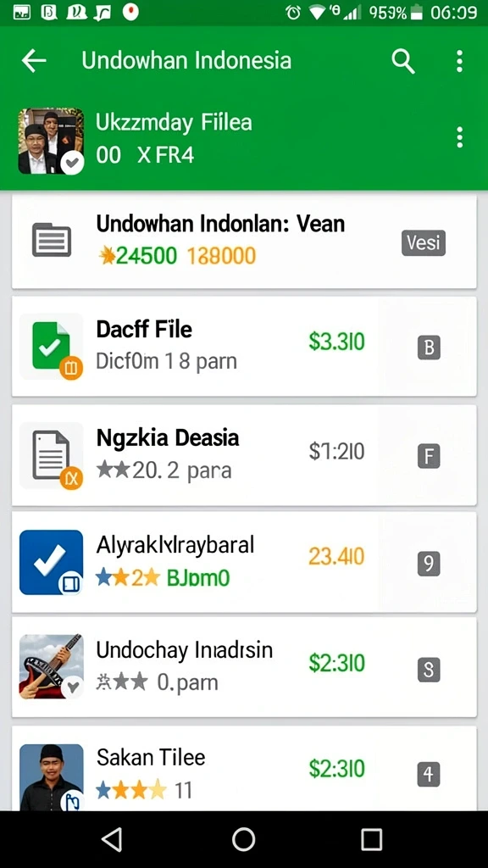Open search with the magnifier icon

(402, 60)
